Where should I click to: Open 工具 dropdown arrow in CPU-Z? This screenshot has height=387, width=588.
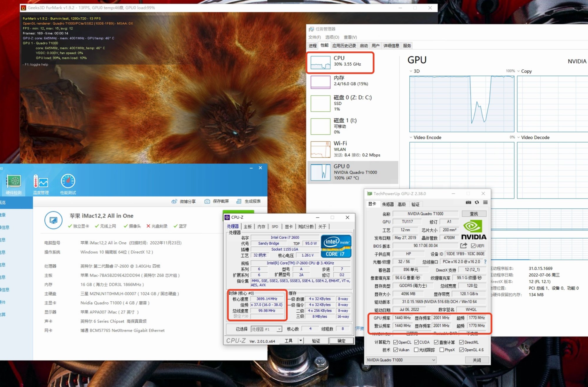[300, 341]
